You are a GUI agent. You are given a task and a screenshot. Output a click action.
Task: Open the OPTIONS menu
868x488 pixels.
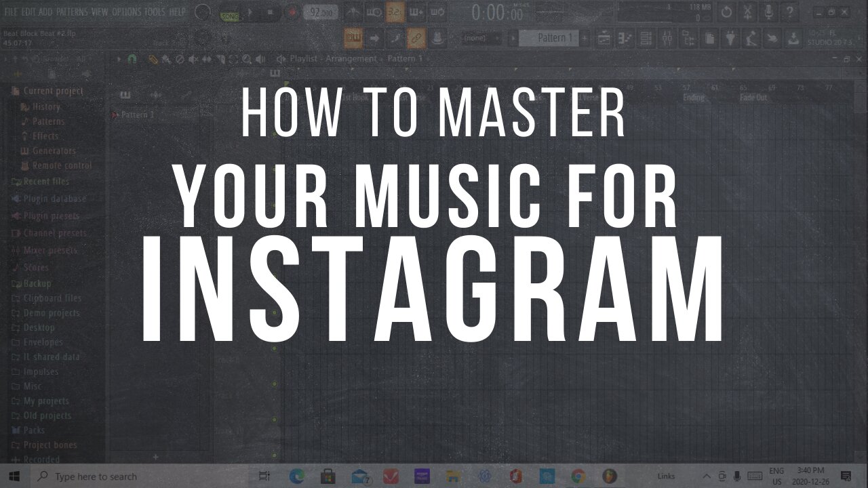click(125, 12)
